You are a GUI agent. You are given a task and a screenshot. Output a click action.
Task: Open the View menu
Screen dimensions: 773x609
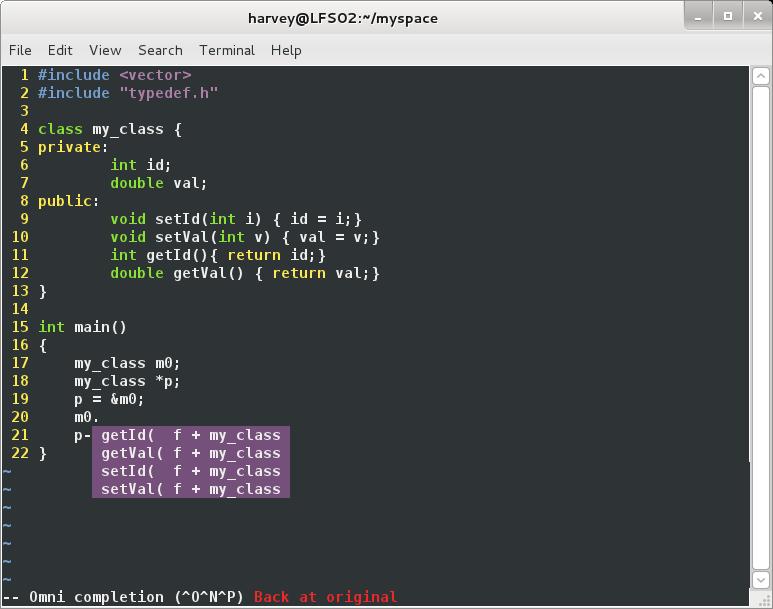point(105,50)
